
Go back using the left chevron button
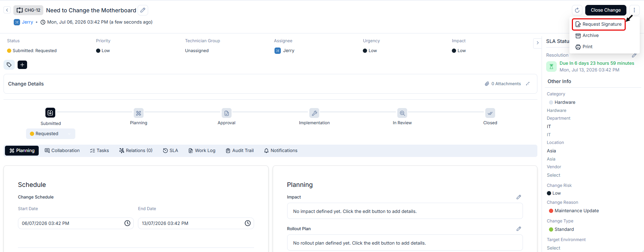tap(7, 10)
